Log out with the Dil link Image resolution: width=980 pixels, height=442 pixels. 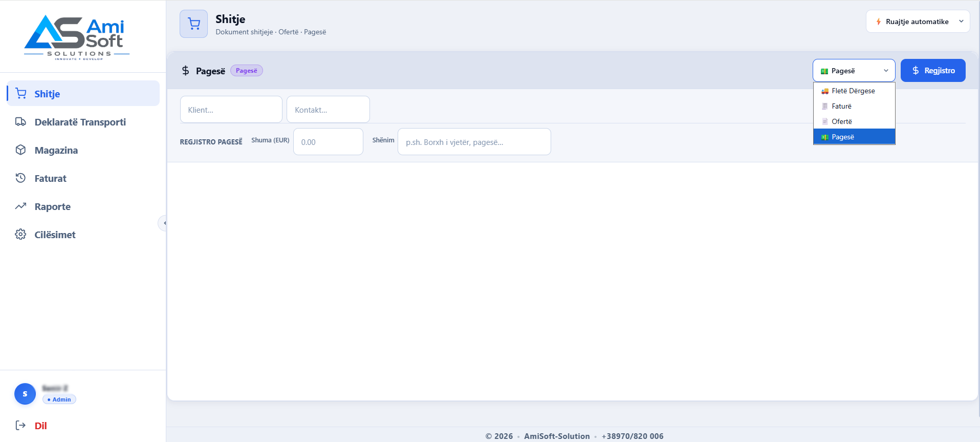(40, 426)
